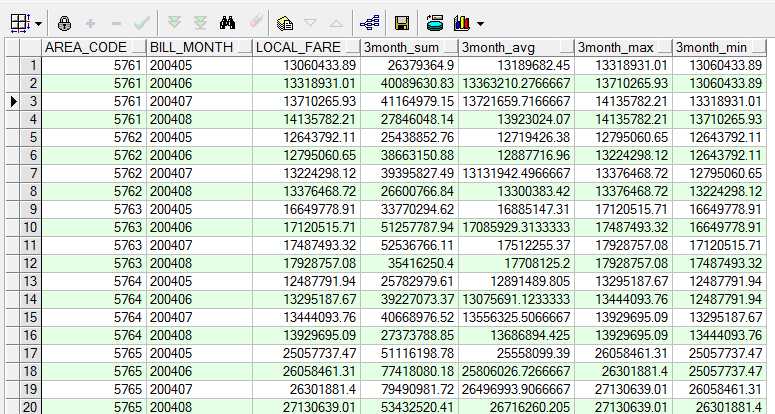Click the Graph bar chart icon
Screen dimensions: 775x414
(462, 23)
